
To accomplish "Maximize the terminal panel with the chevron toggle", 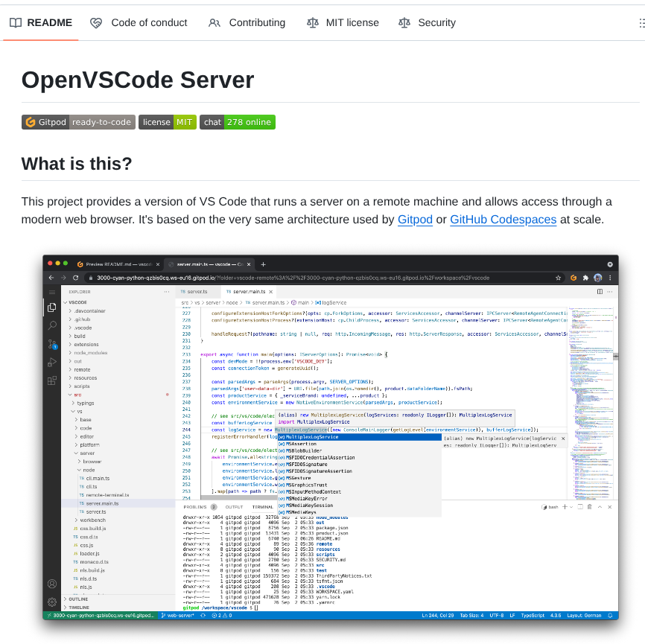I will click(600, 506).
